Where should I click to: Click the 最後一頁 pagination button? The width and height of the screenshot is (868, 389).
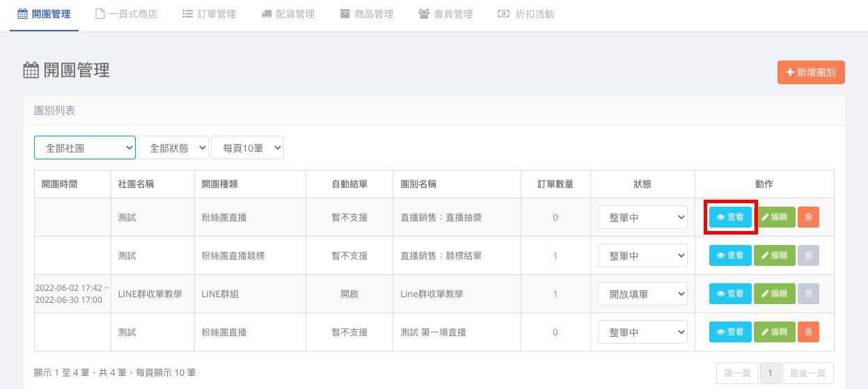pyautogui.click(x=807, y=373)
